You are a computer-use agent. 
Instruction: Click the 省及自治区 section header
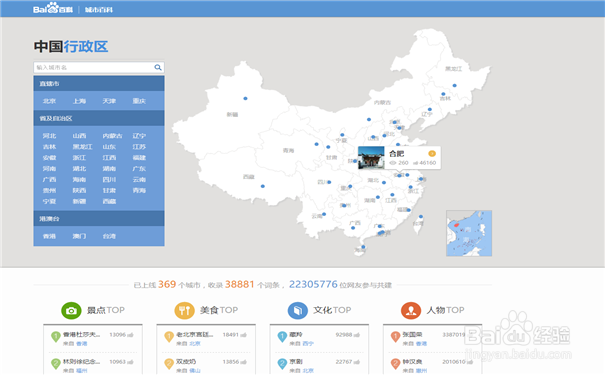[99, 118]
